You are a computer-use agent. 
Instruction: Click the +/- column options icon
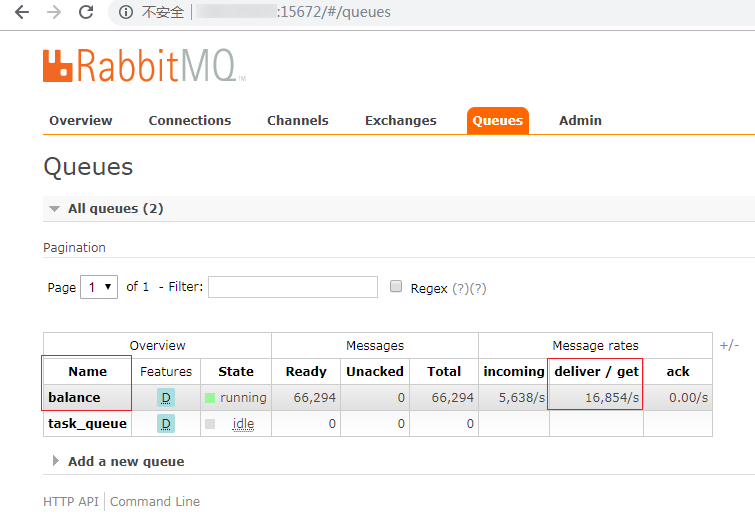[x=729, y=345]
